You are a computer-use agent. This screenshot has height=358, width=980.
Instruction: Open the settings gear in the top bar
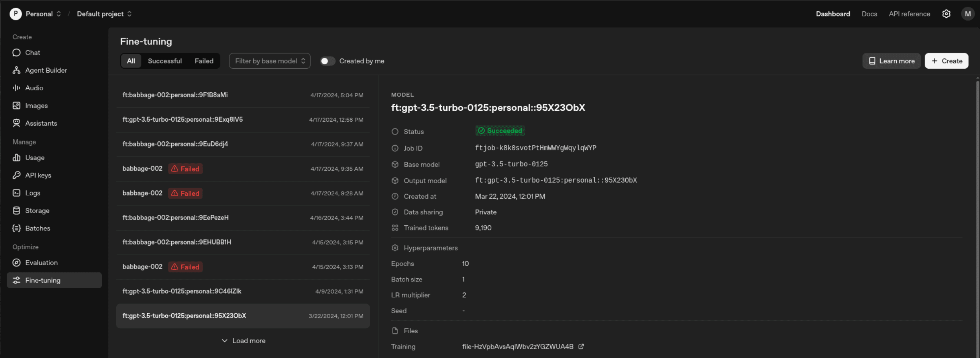click(946, 13)
